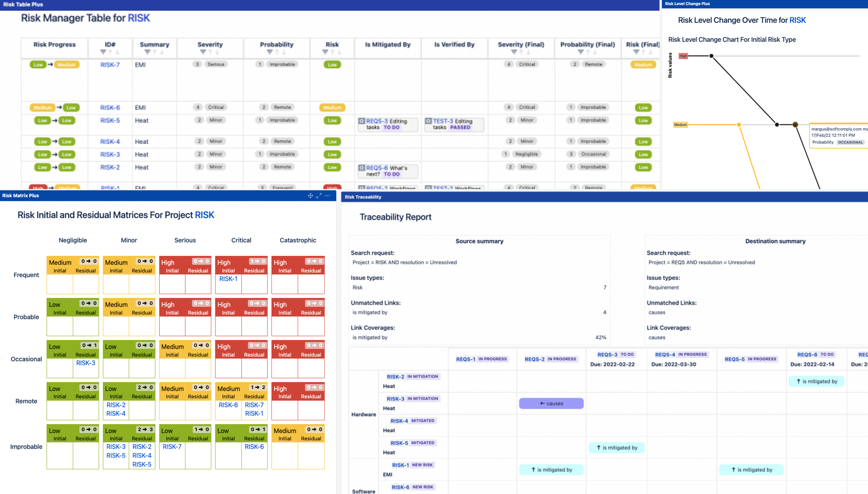Click filter icon under Probability (Final) column
Image resolution: width=868 pixels, height=494 pixels.
(x=580, y=52)
